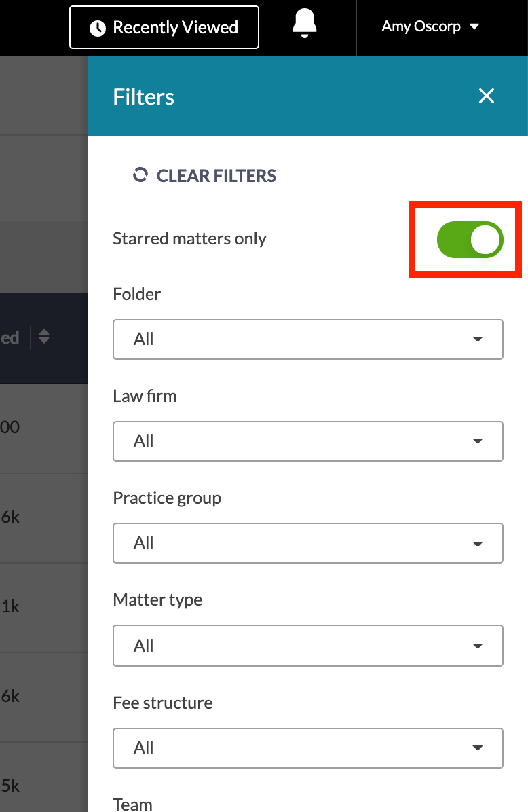Open the Amy Oscorp user menu

coord(430,26)
